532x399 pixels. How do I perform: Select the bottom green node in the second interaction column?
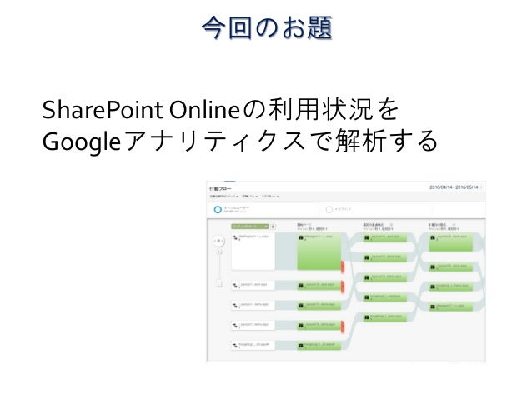[451, 307]
